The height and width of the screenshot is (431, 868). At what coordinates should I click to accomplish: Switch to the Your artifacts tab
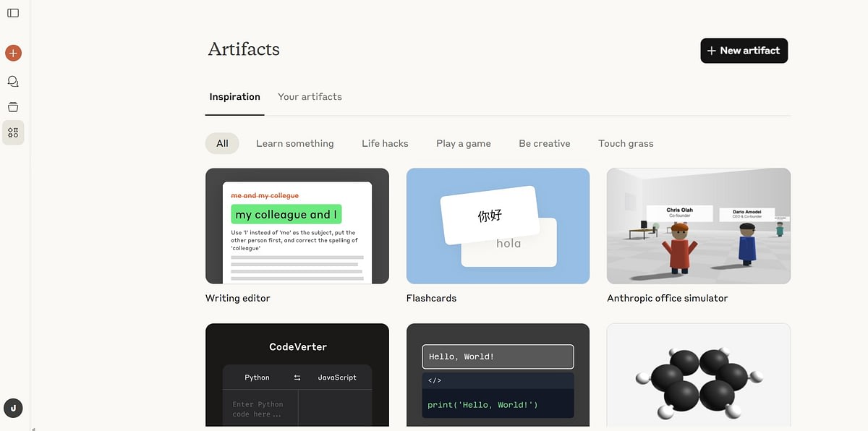click(x=310, y=96)
